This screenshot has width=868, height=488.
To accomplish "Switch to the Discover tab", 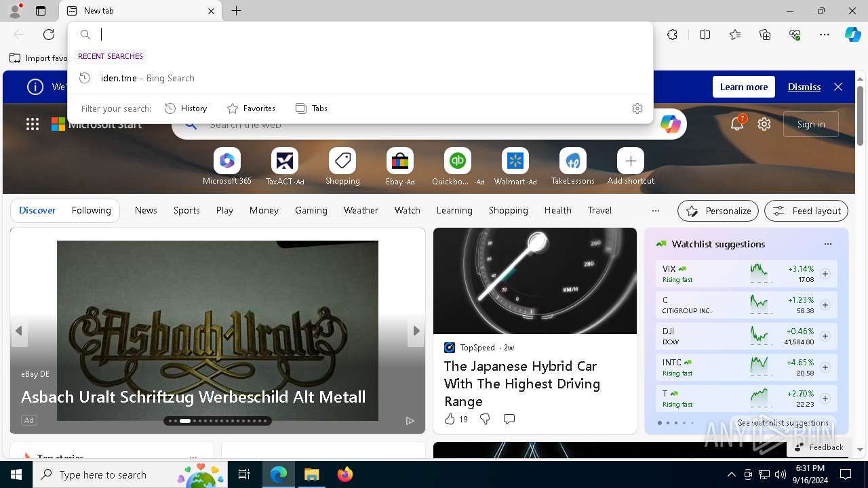I will tap(37, 211).
